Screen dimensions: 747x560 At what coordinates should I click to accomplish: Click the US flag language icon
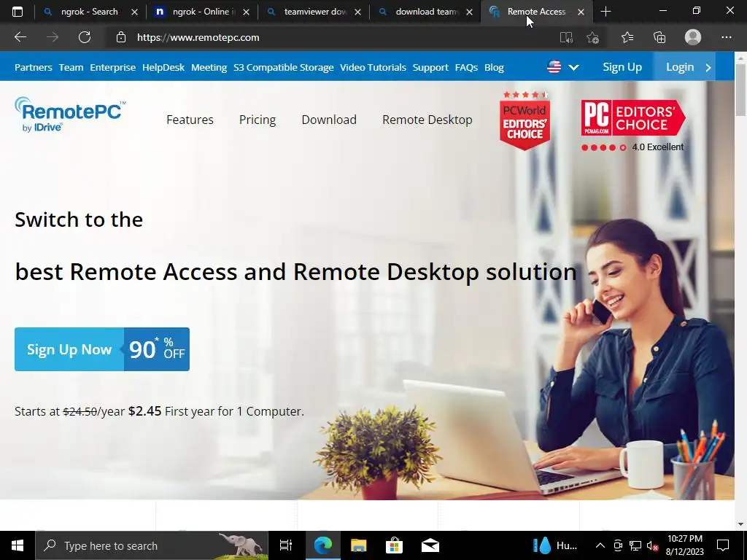pyautogui.click(x=554, y=66)
